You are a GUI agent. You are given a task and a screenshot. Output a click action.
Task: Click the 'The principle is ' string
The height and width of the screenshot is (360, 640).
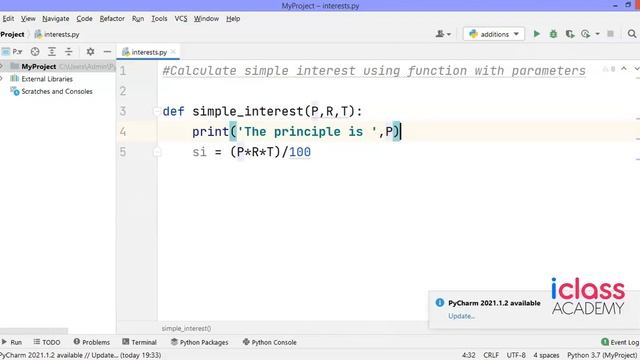(x=307, y=132)
